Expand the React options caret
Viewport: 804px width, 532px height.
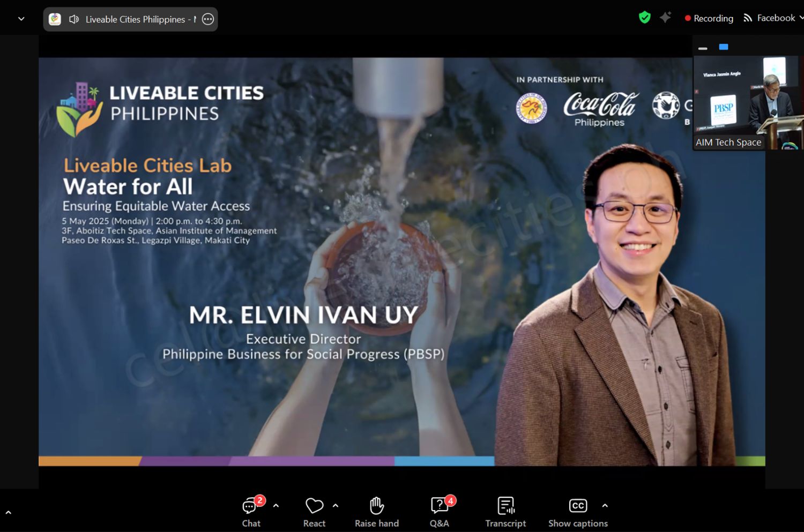point(336,505)
